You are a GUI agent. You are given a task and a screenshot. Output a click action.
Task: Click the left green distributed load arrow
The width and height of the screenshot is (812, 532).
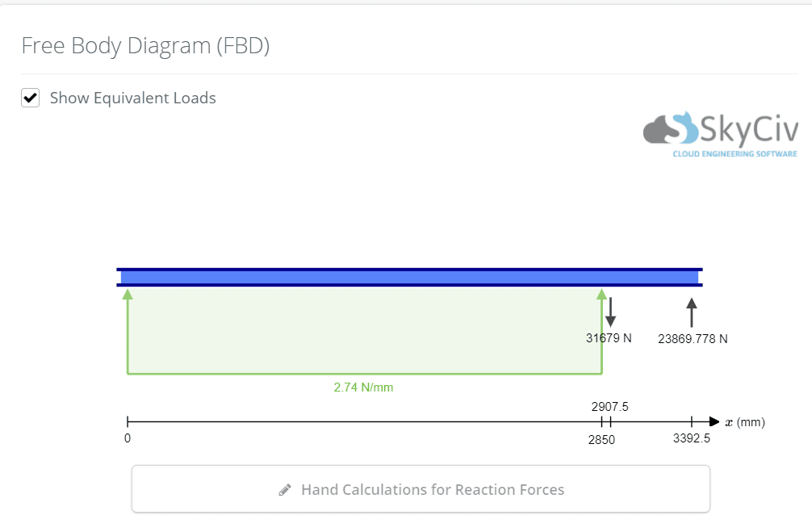pos(128,331)
